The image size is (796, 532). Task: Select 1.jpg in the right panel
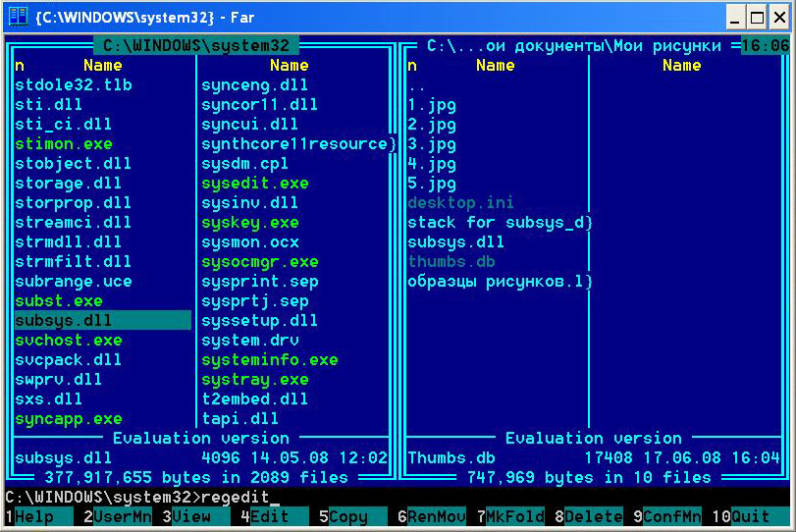tap(432, 105)
